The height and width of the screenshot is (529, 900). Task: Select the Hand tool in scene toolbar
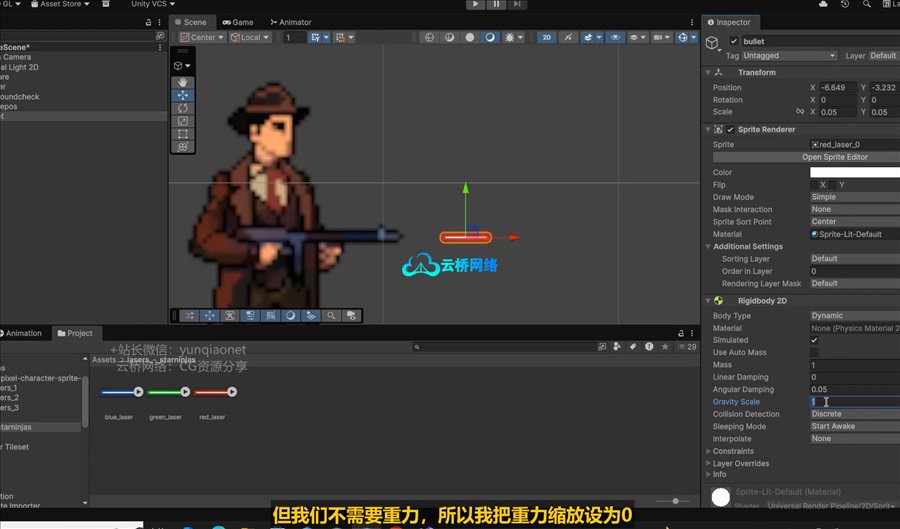(183, 83)
